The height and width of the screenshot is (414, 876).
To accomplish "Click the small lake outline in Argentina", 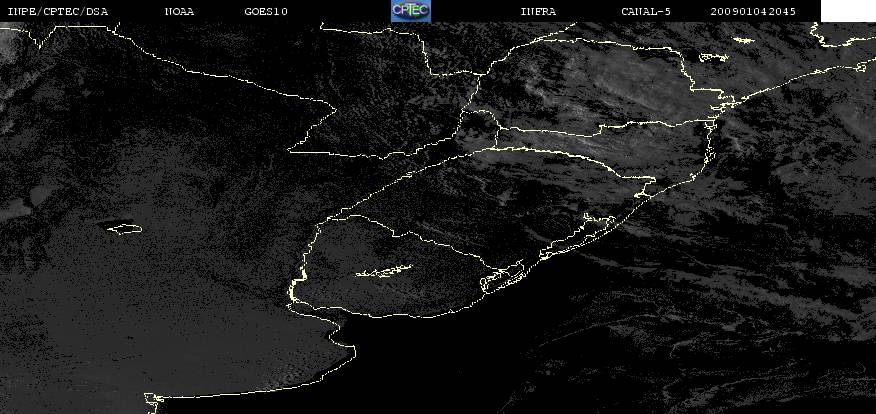I will coord(124,229).
